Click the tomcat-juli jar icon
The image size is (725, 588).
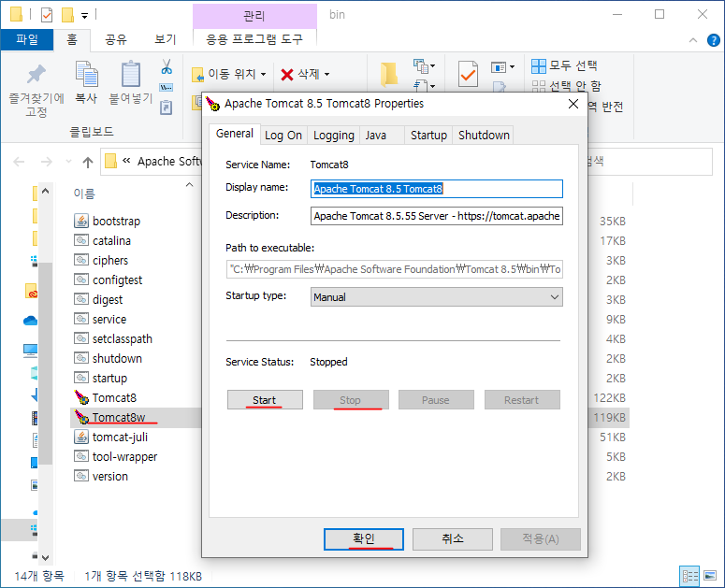[81, 437]
